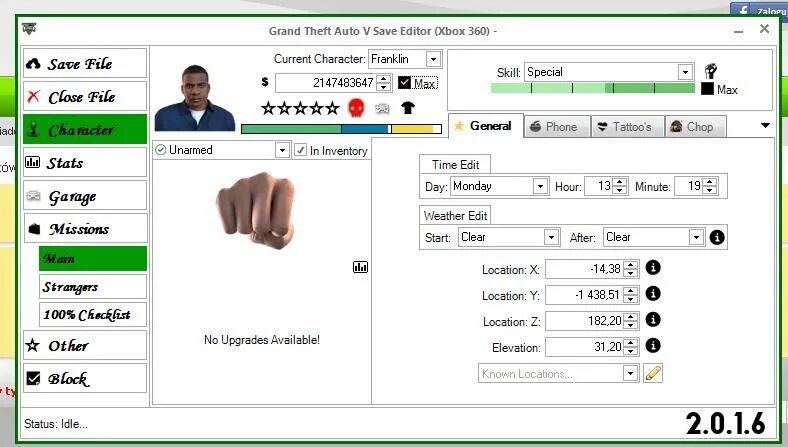This screenshot has width=788, height=447.
Task: Open the Character section button
Action: click(x=85, y=129)
